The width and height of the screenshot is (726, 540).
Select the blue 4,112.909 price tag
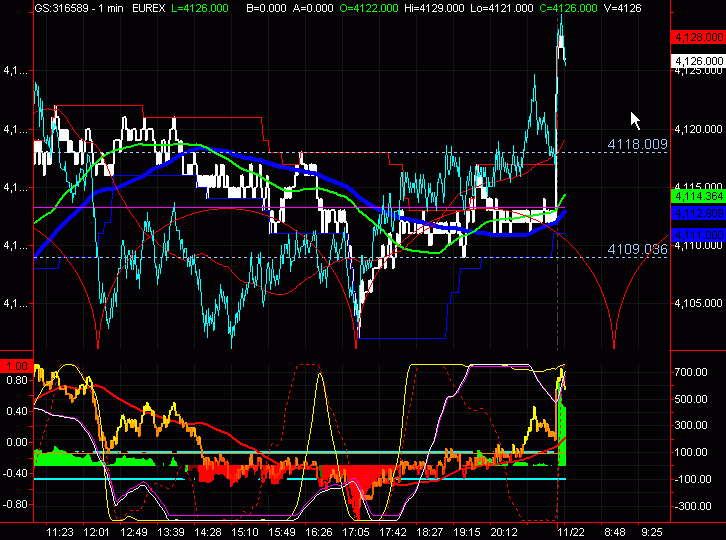[x=697, y=213]
